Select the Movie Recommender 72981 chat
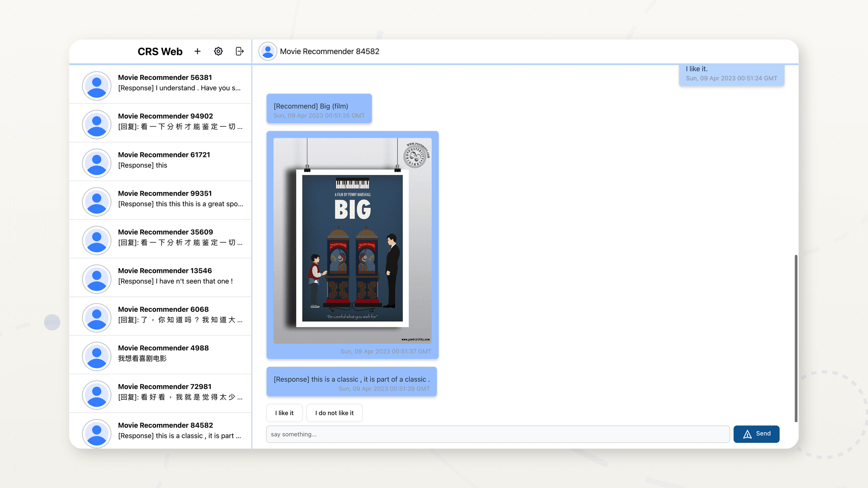The image size is (868, 488). point(160,394)
